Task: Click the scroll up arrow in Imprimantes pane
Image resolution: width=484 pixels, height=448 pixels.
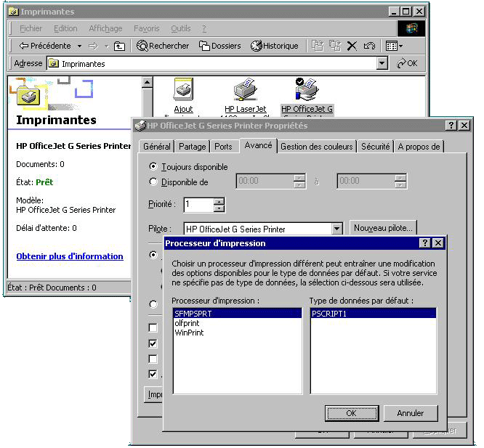Action: coord(148,82)
